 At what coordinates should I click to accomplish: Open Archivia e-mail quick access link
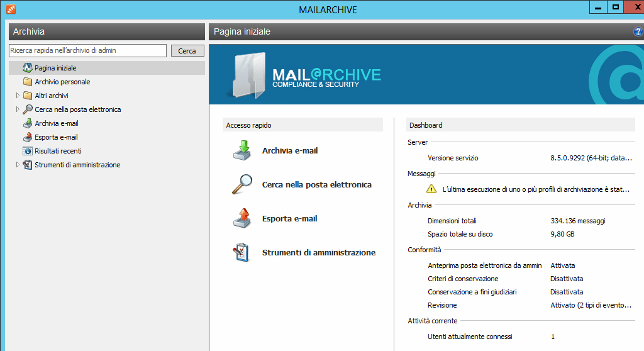click(x=290, y=151)
